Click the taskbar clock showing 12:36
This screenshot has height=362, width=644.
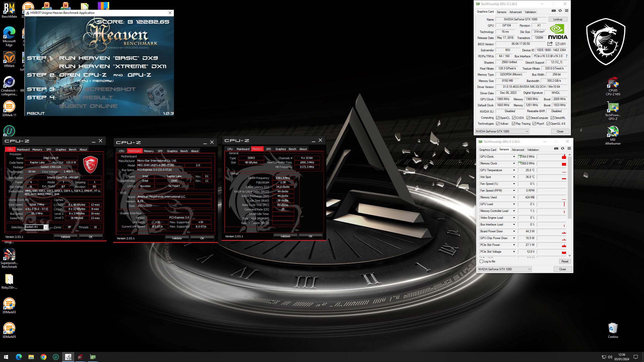(x=622, y=357)
